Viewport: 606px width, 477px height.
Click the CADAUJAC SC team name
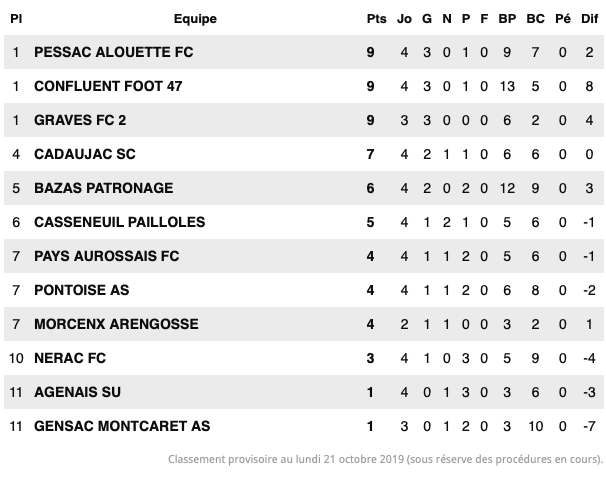click(x=85, y=154)
